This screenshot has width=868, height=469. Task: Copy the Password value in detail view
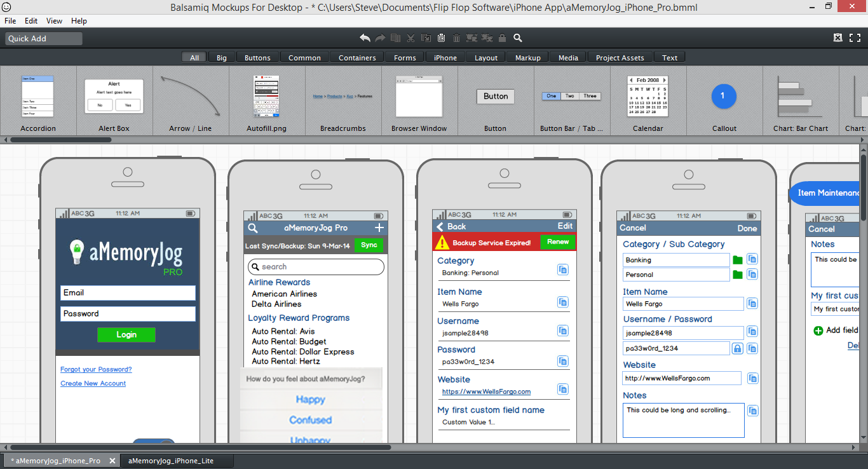coord(562,361)
